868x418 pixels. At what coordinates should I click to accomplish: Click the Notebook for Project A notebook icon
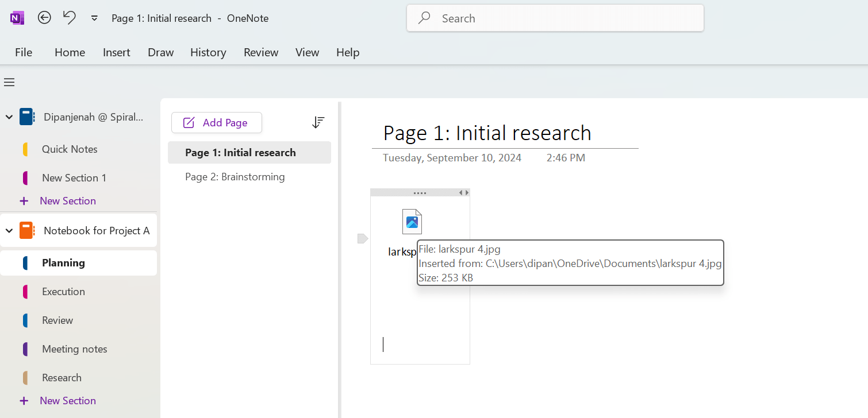coord(27,230)
